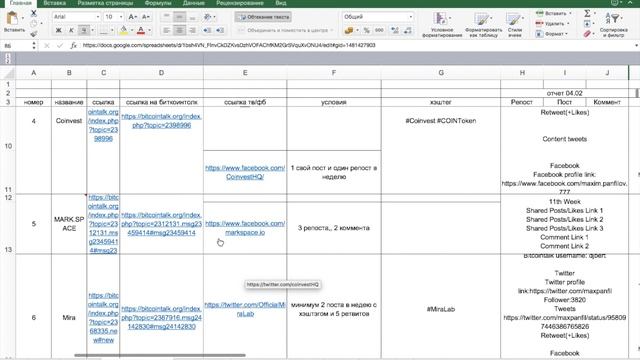Click the AutoSum sigma icon

click(x=587, y=13)
